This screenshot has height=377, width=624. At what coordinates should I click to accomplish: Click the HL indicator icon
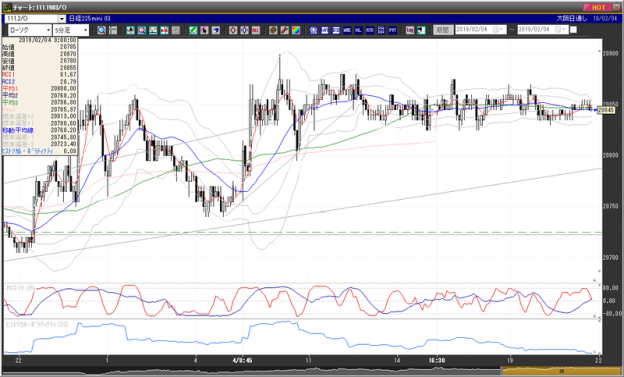click(359, 30)
